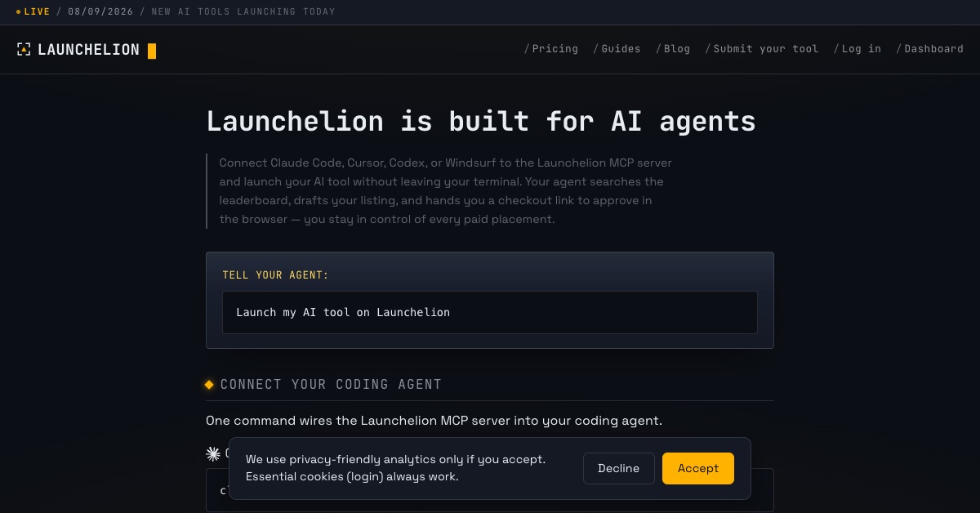Click the LAUNCHELION brand name

coord(88,50)
